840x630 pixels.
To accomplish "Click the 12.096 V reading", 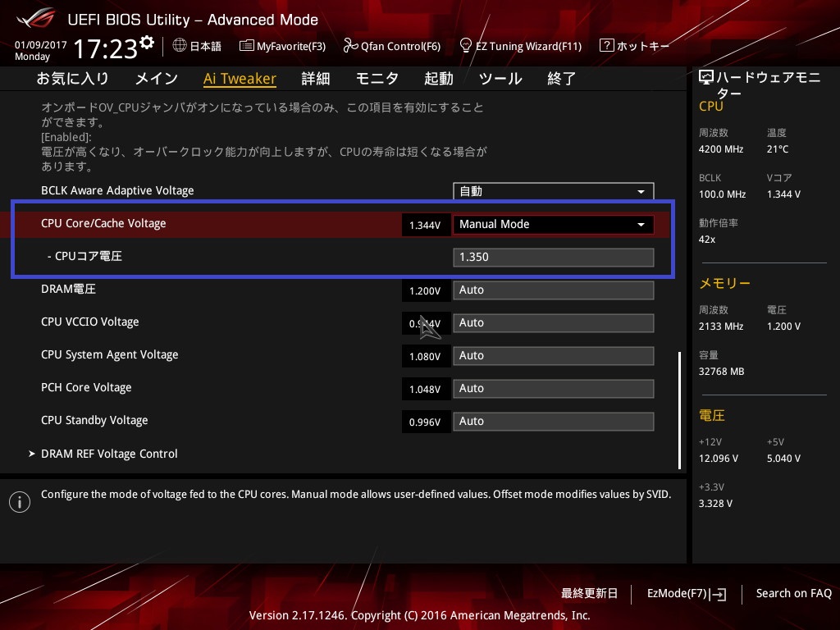I will 719,459.
